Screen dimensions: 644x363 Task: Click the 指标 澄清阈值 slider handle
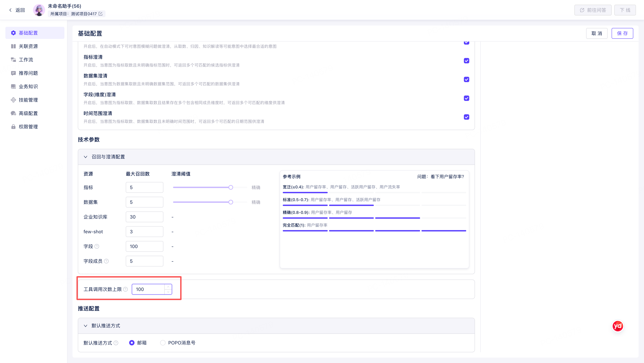(x=231, y=187)
